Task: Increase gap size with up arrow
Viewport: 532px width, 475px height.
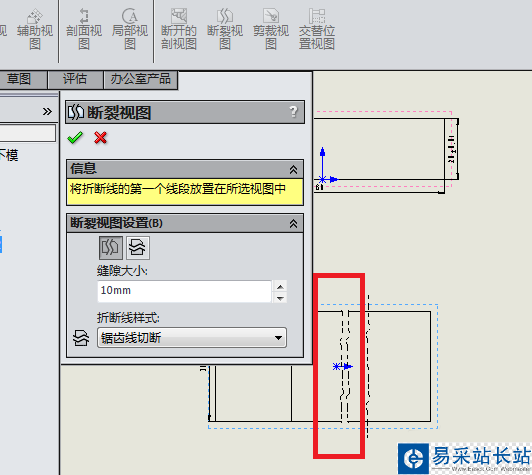Action: [x=280, y=286]
